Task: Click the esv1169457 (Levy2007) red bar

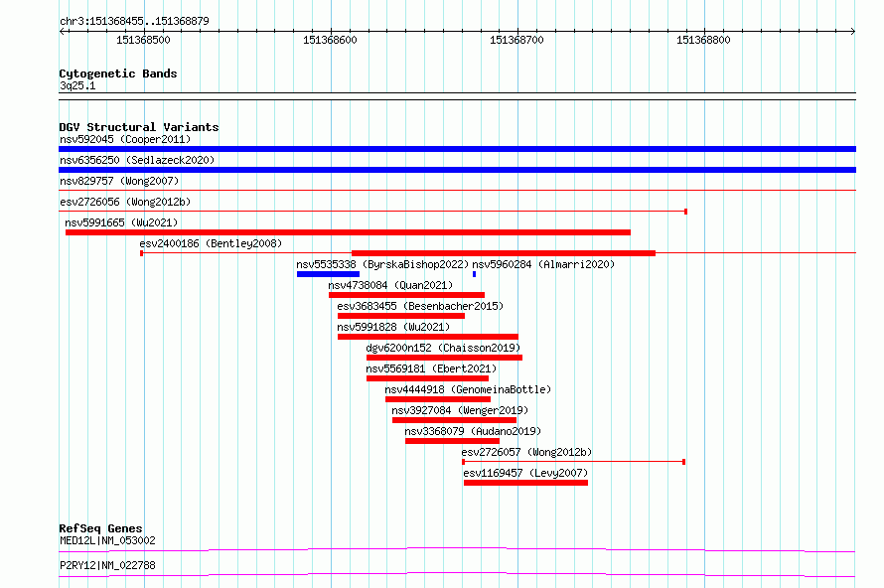Action: click(x=526, y=483)
